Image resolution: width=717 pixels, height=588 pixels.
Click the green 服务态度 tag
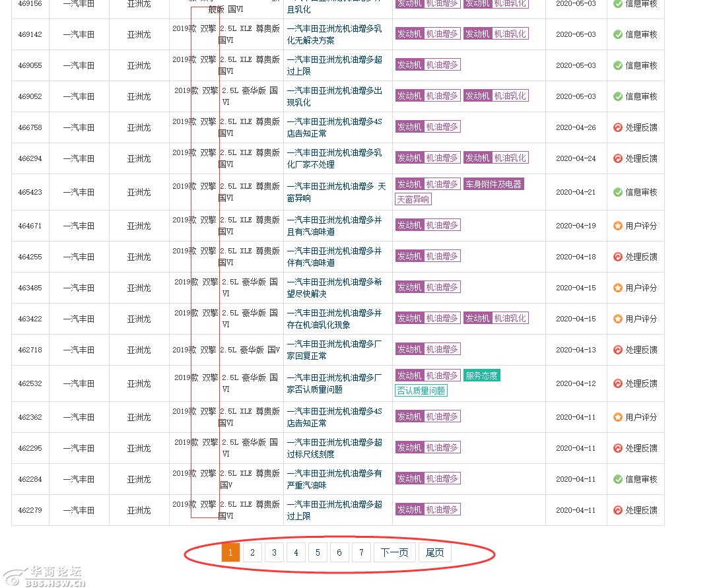(482, 376)
